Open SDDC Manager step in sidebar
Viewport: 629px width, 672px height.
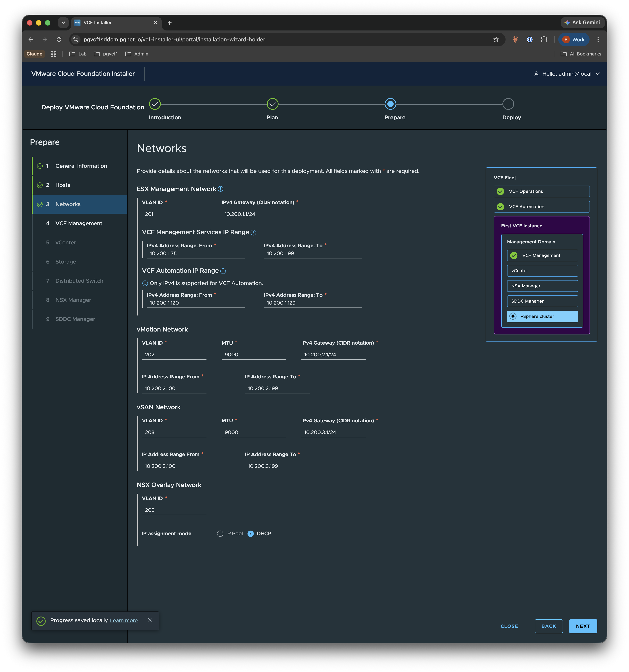coord(80,319)
